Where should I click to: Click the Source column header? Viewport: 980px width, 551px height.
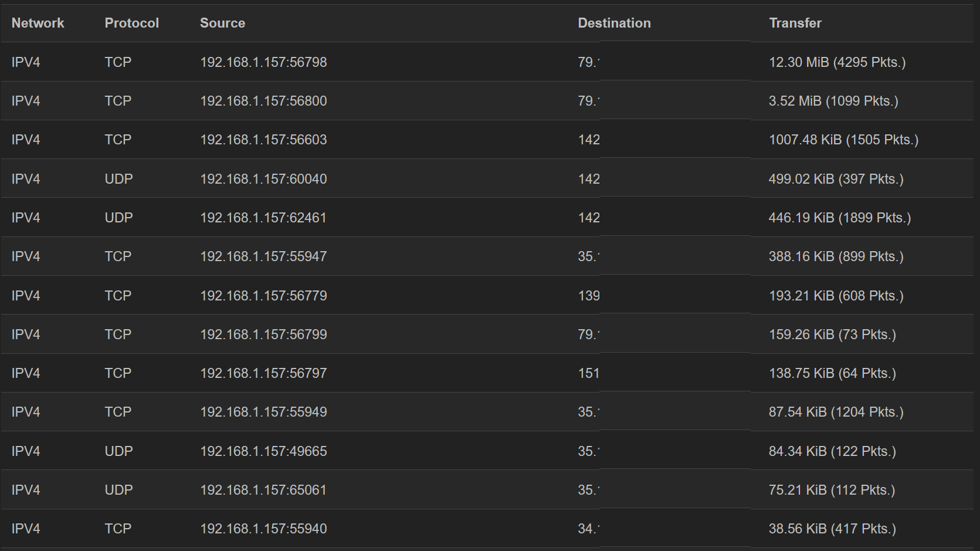click(x=222, y=23)
